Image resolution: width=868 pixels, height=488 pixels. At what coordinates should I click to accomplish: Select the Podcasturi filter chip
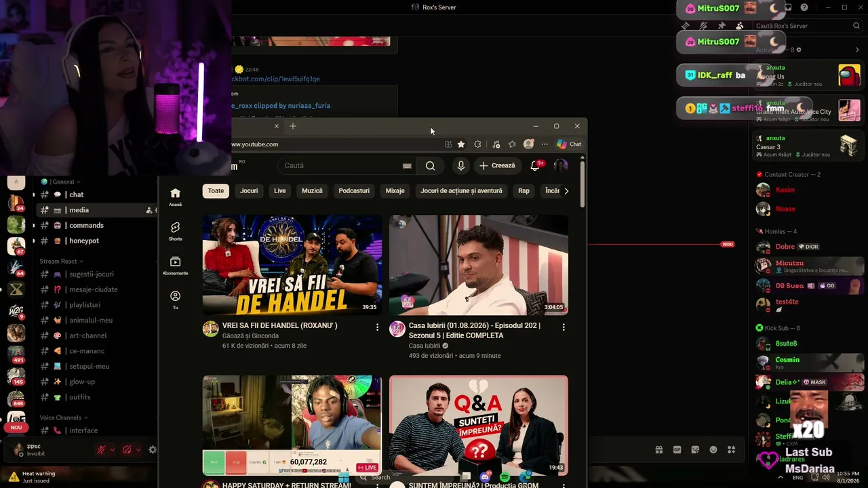(x=354, y=191)
